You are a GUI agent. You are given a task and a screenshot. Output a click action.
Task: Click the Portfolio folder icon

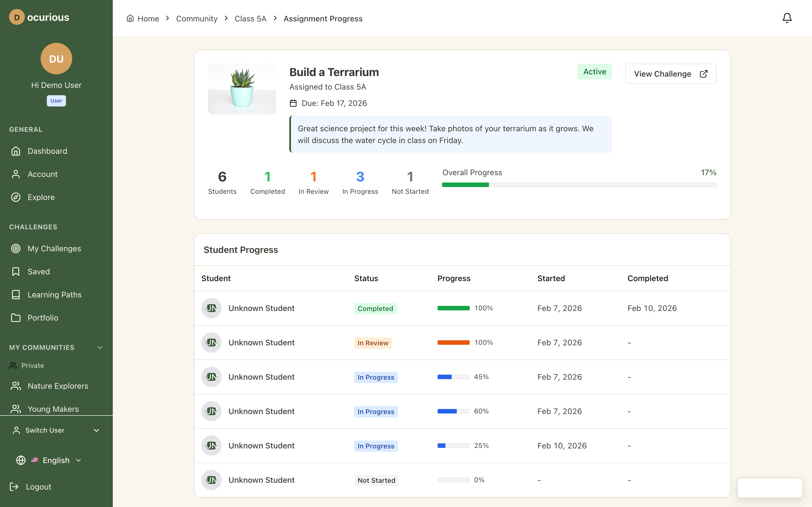16,318
